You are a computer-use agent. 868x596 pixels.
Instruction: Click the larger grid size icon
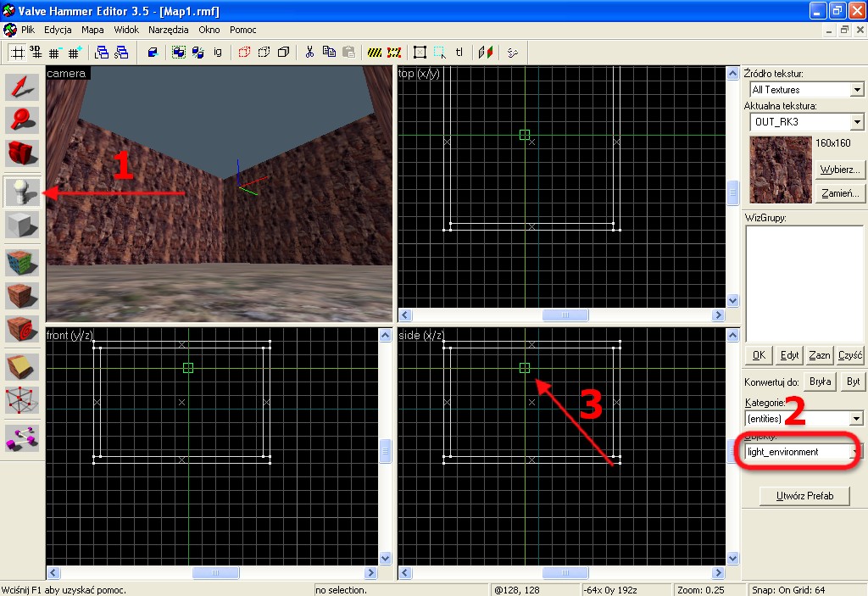pos(75,53)
